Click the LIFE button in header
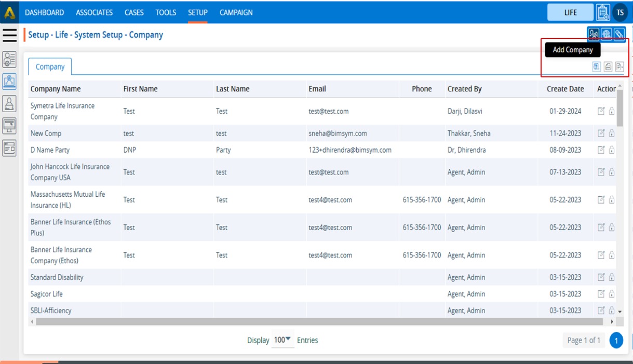Screen dimensions: 633x364 [570, 12]
